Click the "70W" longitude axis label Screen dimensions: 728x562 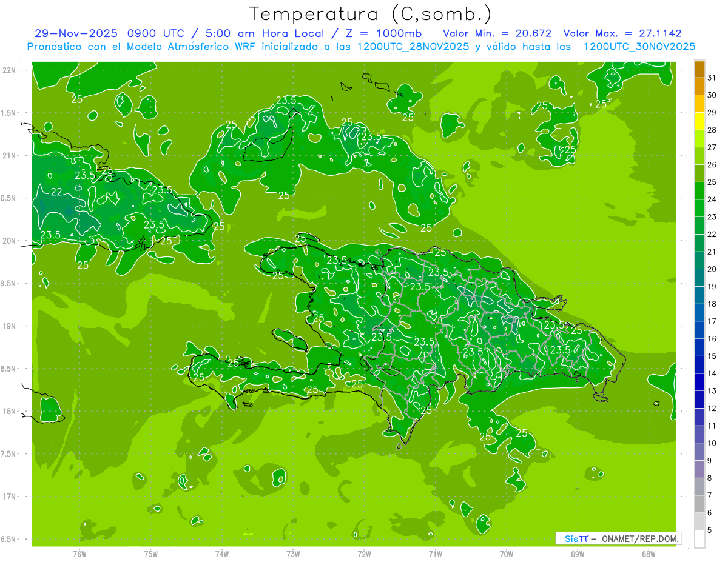point(506,554)
